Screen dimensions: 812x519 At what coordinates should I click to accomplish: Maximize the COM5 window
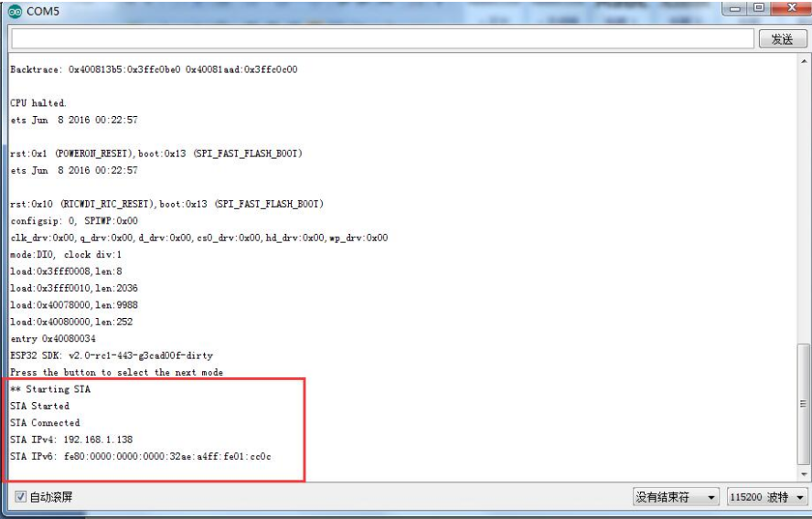click(759, 7)
